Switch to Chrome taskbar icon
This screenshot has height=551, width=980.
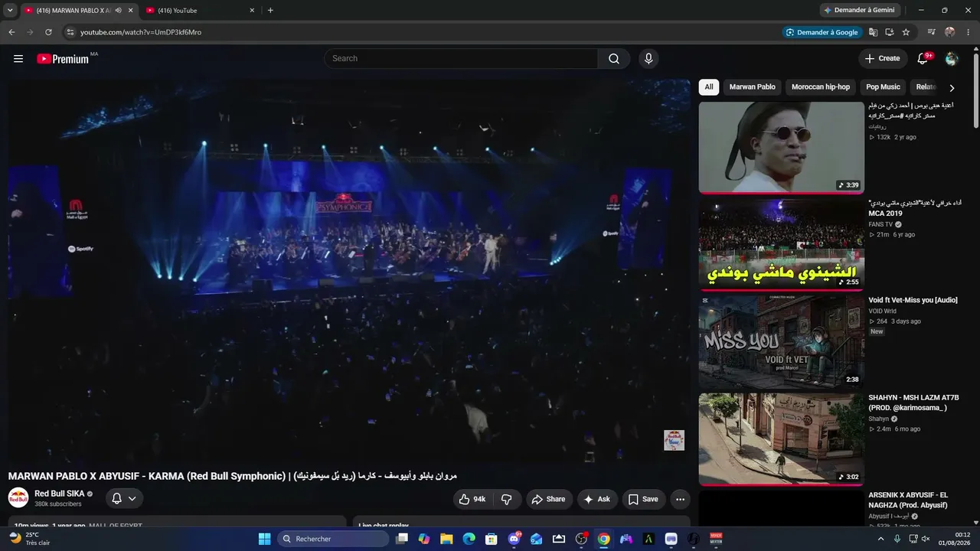click(604, 539)
